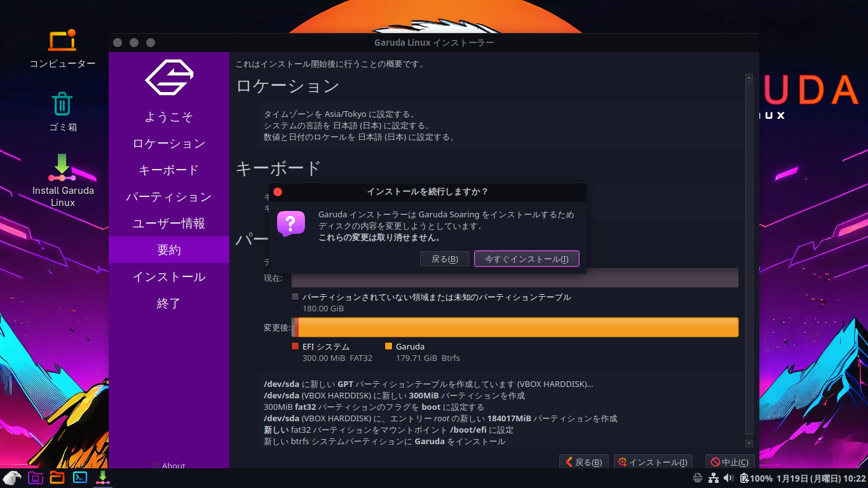Open the コンピューター desktop icon
Image resolution: width=868 pixels, height=488 pixels.
coord(62,48)
